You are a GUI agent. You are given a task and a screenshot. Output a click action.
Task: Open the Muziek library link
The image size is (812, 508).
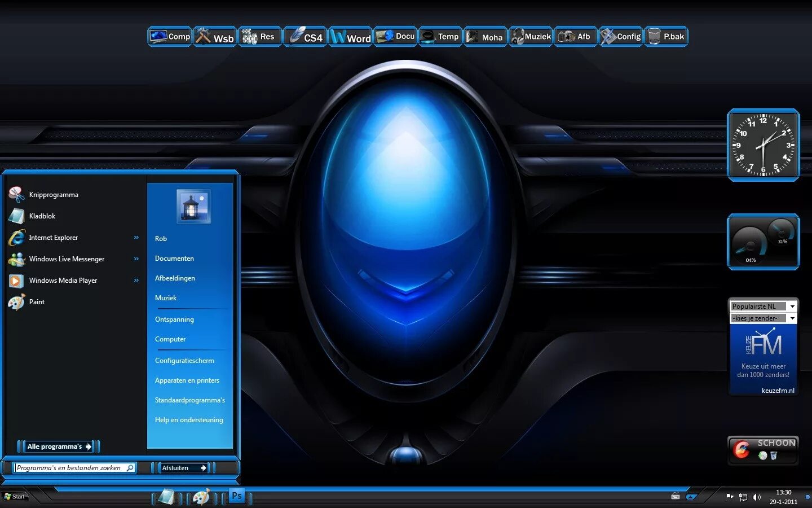click(166, 298)
